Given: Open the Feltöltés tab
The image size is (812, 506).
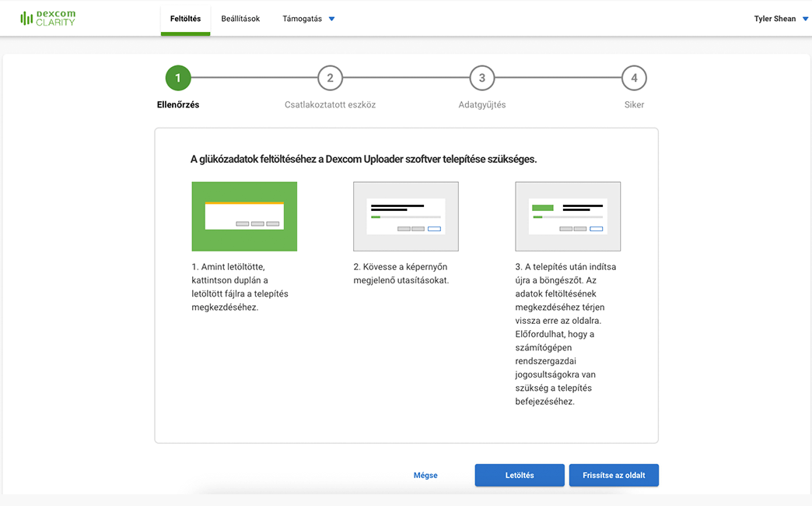Looking at the screenshot, I should pos(185,19).
